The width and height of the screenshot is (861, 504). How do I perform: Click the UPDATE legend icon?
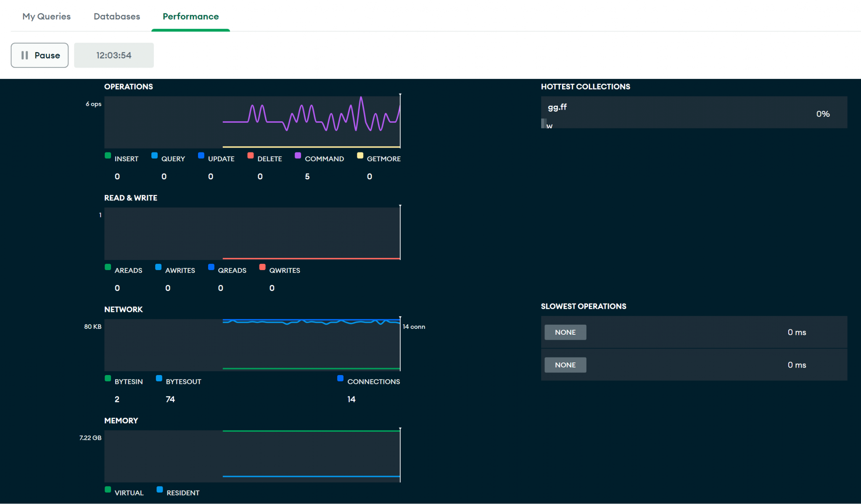pyautogui.click(x=201, y=155)
